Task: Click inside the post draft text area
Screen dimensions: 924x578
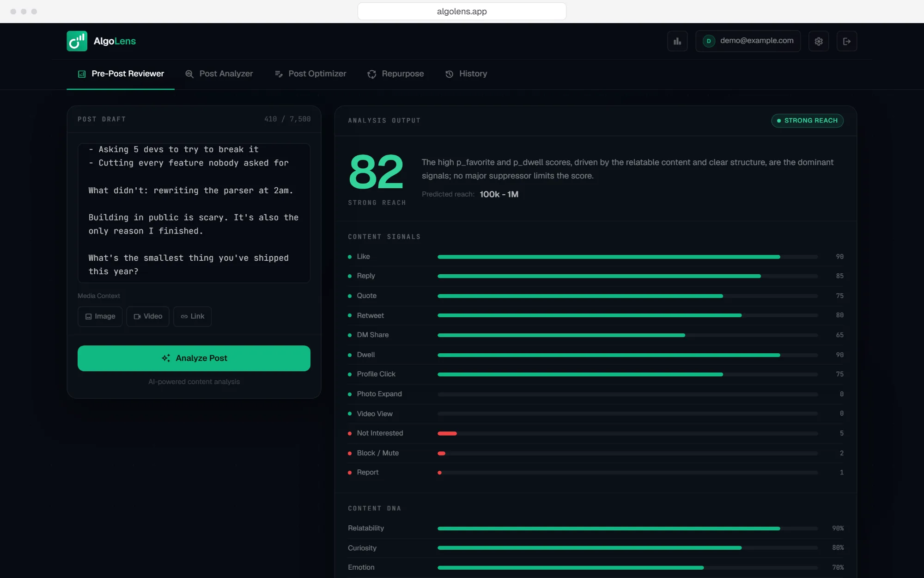Action: click(x=194, y=213)
